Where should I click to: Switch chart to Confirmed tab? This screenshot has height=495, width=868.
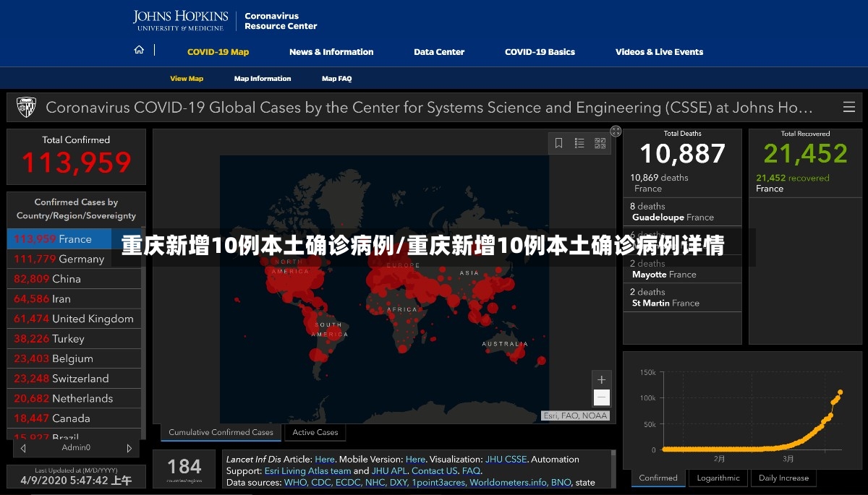[x=658, y=478]
